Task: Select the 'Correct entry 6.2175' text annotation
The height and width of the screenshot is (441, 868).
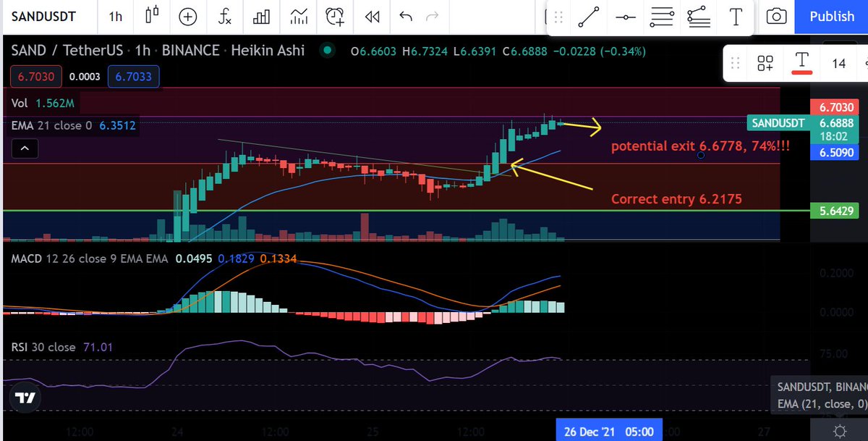Action: coord(676,198)
